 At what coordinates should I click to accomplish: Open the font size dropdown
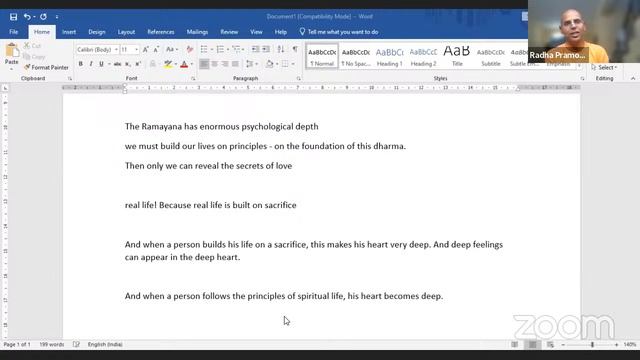(136, 49)
